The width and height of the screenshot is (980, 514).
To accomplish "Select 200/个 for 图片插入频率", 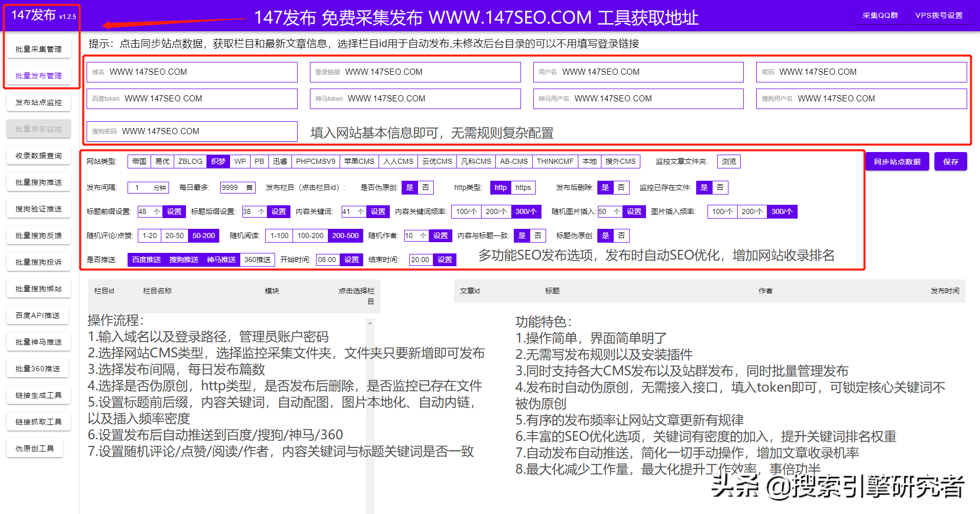I will click(752, 211).
